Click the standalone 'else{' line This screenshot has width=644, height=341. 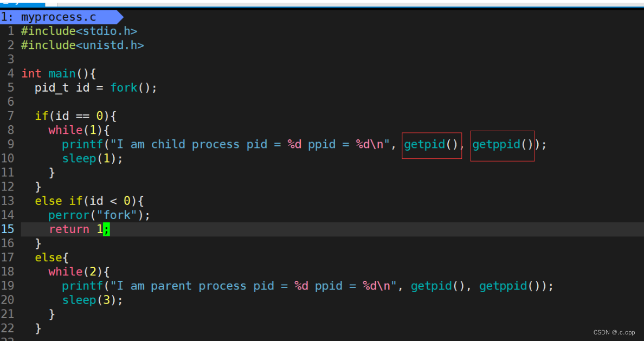tap(51, 258)
